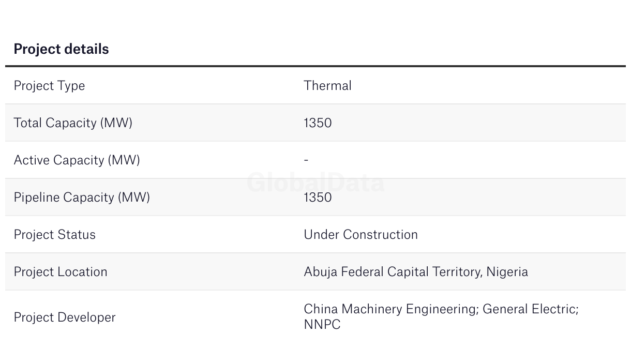
Task: Click the 1350 pipeline capacity value
Action: pos(318,198)
